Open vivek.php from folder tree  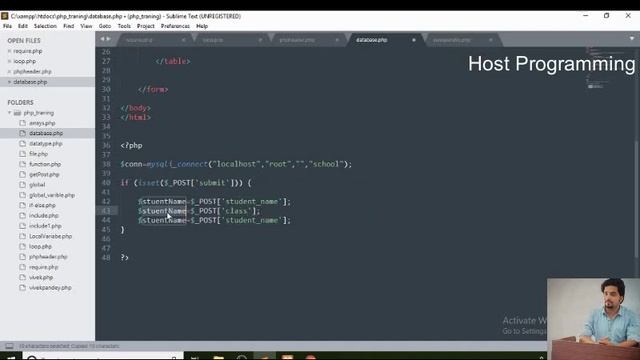click(41, 277)
